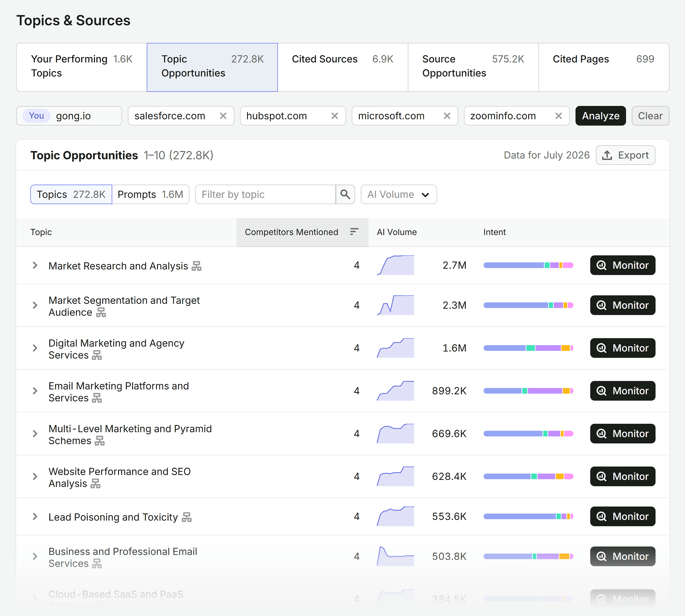Click intent bar for Lead Poisoning and Toxicity

(x=528, y=516)
